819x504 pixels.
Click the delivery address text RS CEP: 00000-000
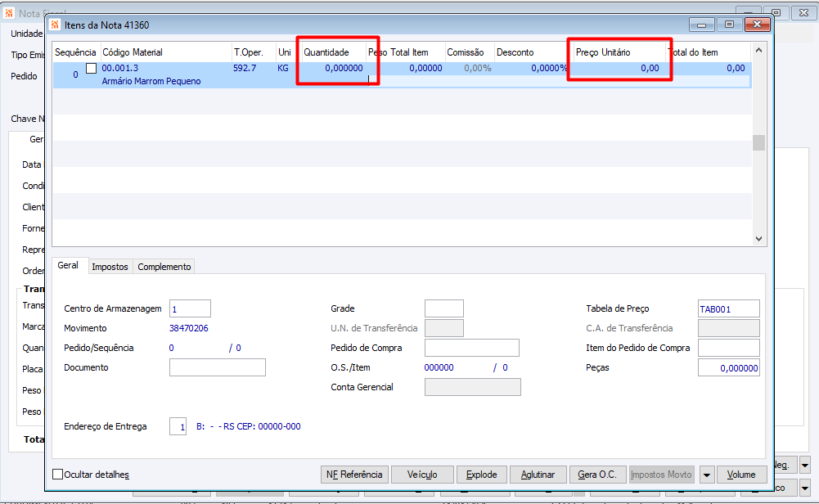262,426
